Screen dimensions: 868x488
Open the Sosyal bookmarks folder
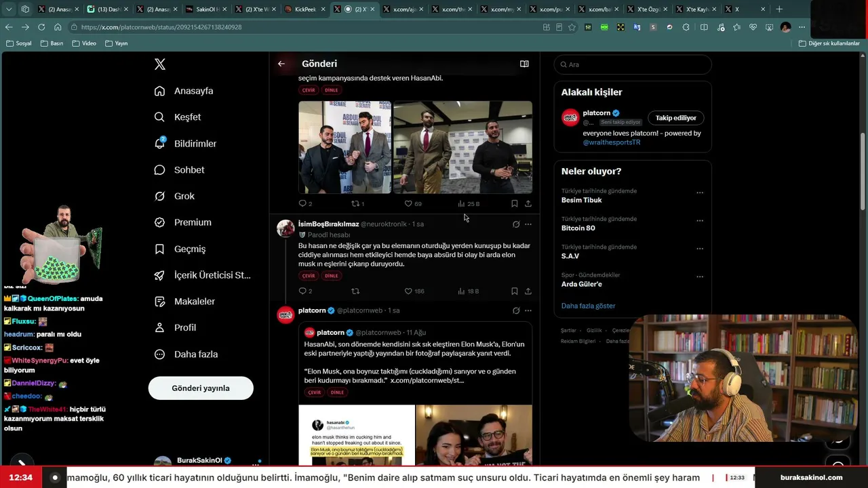pyautogui.click(x=19, y=43)
